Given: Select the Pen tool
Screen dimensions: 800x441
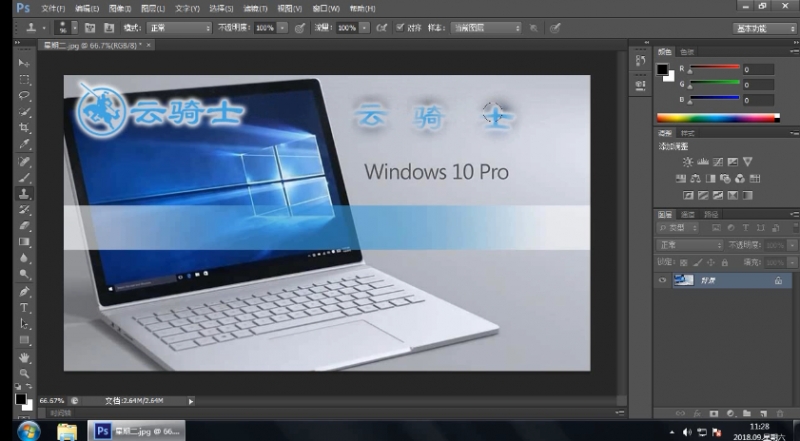Looking at the screenshot, I should [24, 291].
